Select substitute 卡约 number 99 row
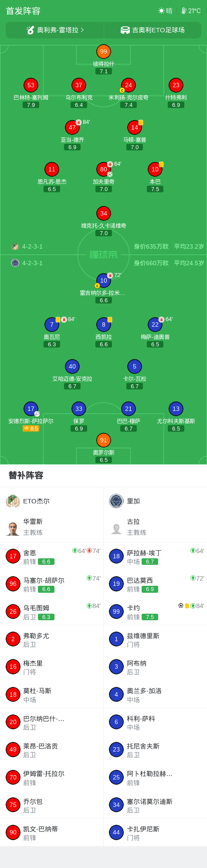Viewport: 207px width, 868px height. point(155,612)
